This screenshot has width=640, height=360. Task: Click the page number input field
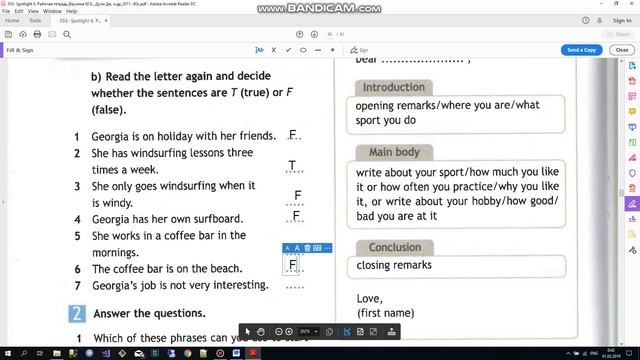330,34
